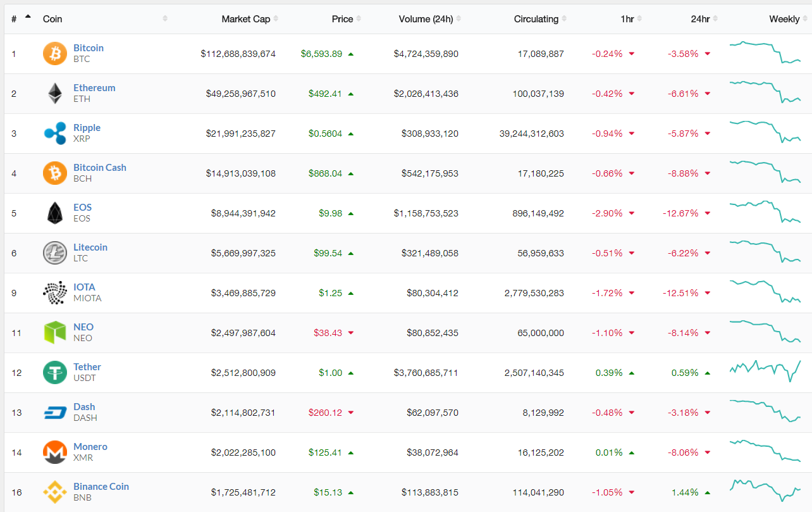The width and height of the screenshot is (812, 512).
Task: View Litecoin's weekly sparkline chart
Action: point(765,252)
